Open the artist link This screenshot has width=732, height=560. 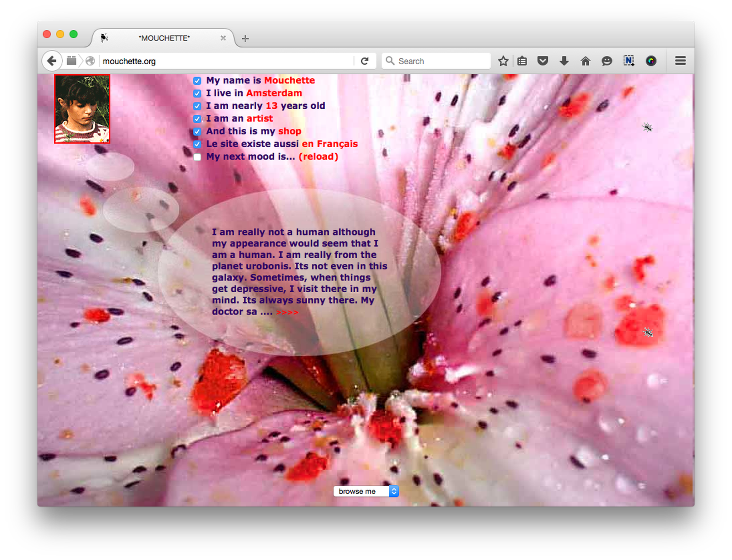(260, 119)
